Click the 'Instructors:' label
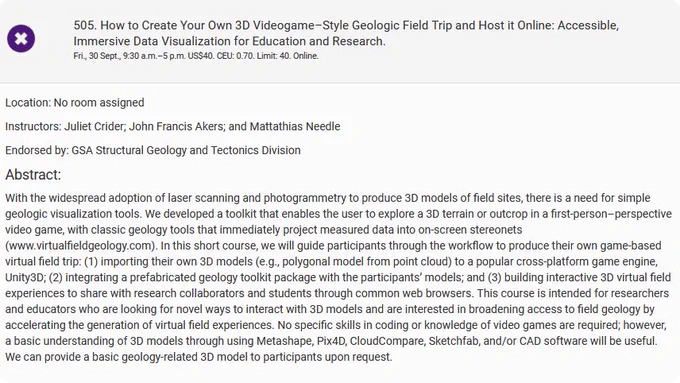680x383 pixels. pos(33,127)
